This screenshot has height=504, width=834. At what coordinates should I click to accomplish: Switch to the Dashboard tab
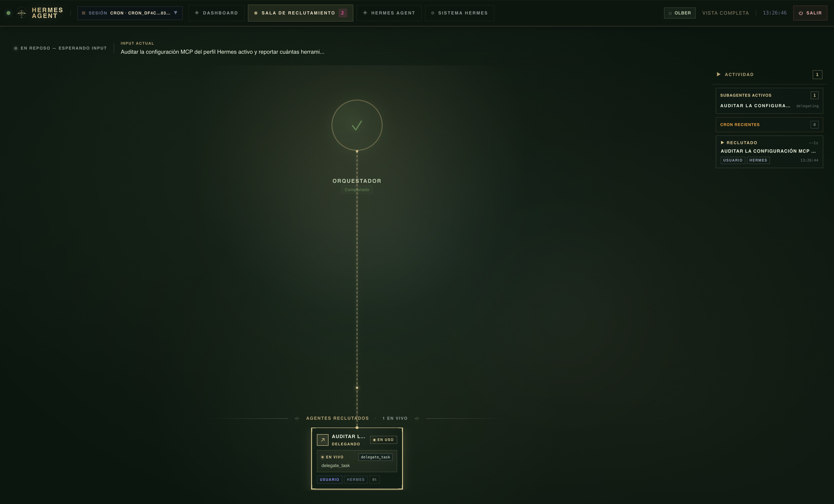[216, 13]
